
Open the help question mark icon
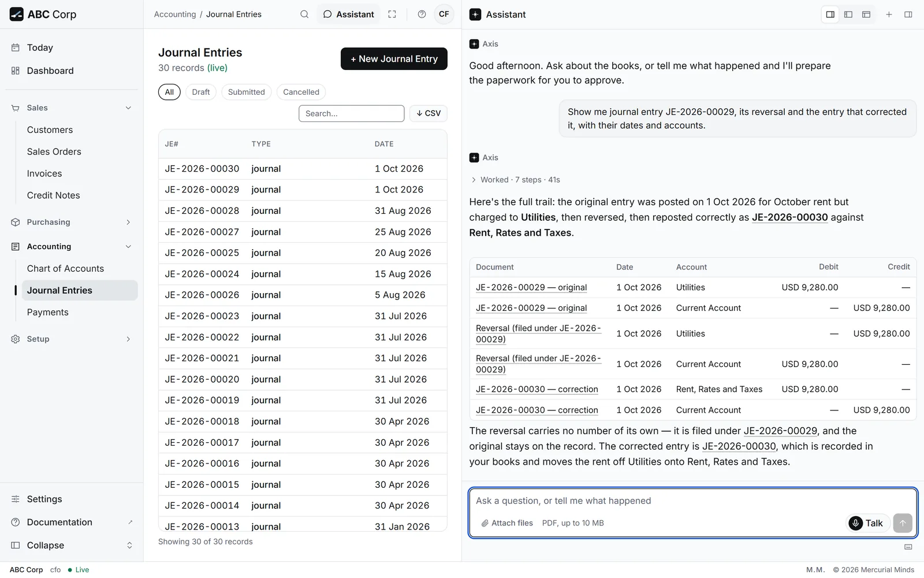[422, 14]
